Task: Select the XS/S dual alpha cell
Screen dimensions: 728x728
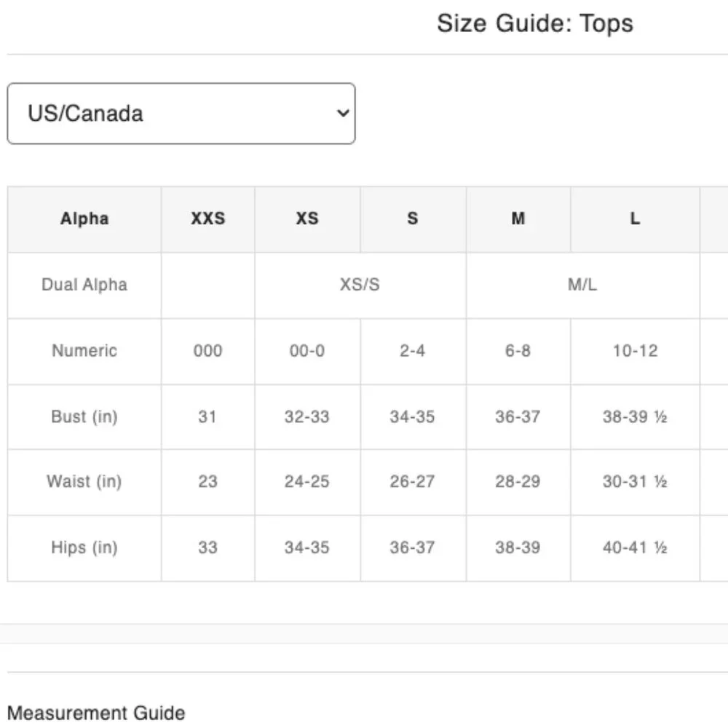Action: point(360,285)
